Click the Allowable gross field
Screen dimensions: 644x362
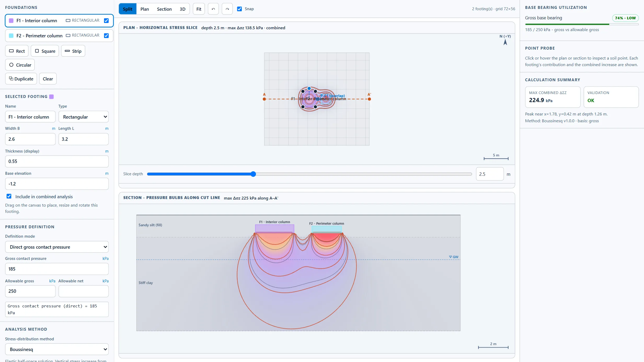coord(30,291)
